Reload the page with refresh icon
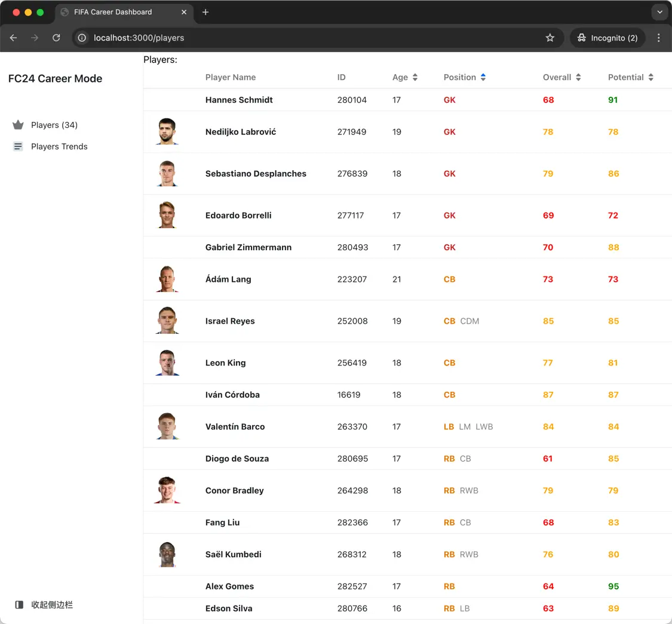 56,38
